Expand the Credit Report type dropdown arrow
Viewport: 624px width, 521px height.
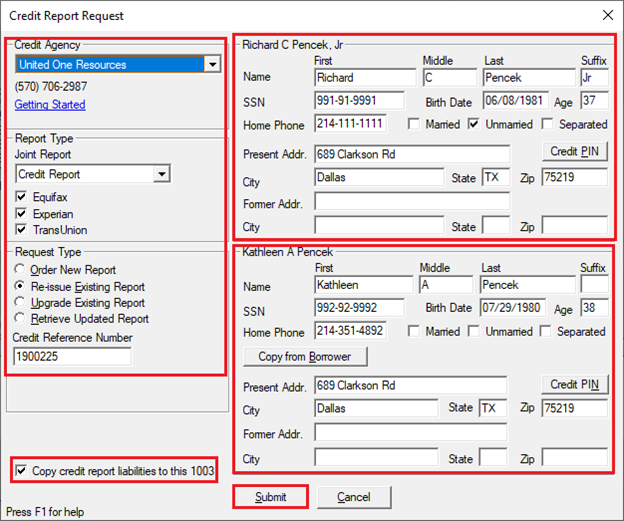162,174
